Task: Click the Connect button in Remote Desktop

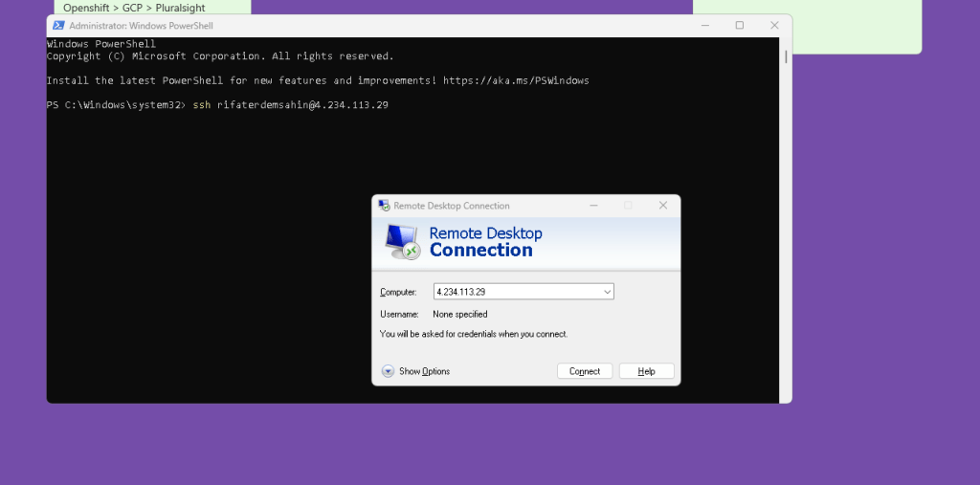Action: [585, 371]
